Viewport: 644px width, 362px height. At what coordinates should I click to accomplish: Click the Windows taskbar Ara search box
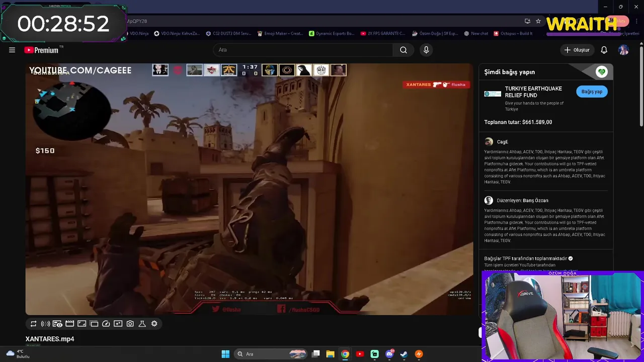click(270, 354)
